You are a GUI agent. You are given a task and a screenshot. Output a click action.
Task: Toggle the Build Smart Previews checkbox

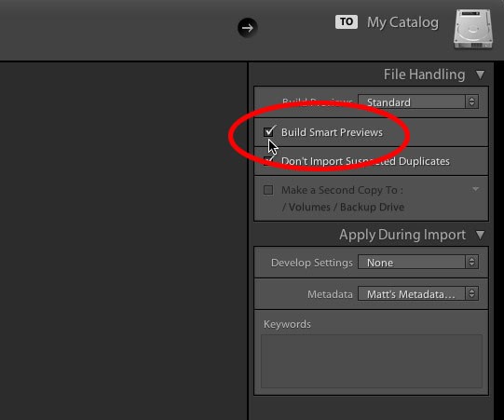tap(268, 132)
